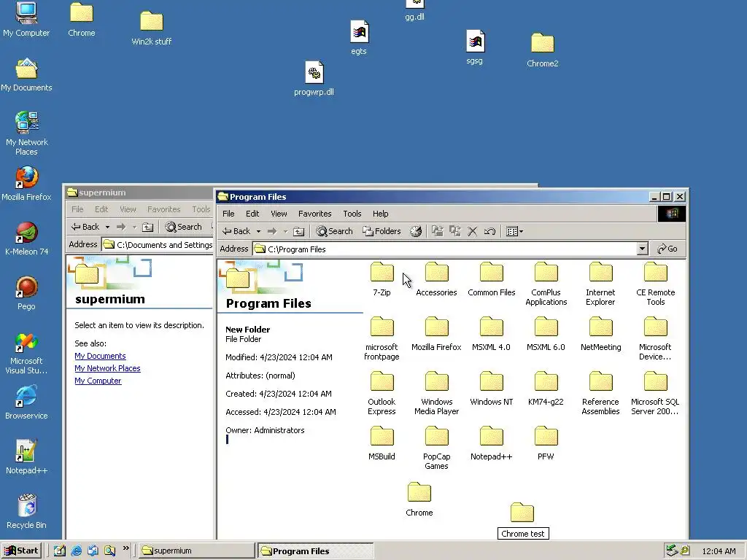The height and width of the screenshot is (560, 747).
Task: Follow My Documents link in supermium window
Action: [100, 356]
